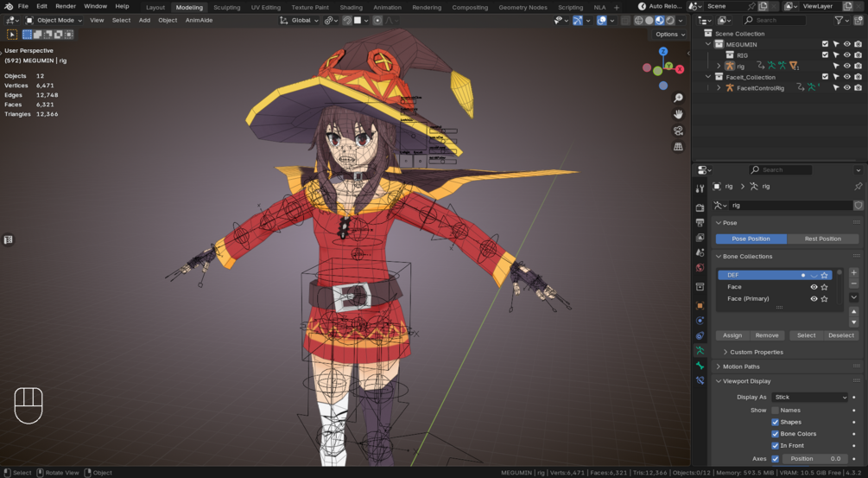
Task: Open the AnimAide header menu
Action: tap(199, 21)
